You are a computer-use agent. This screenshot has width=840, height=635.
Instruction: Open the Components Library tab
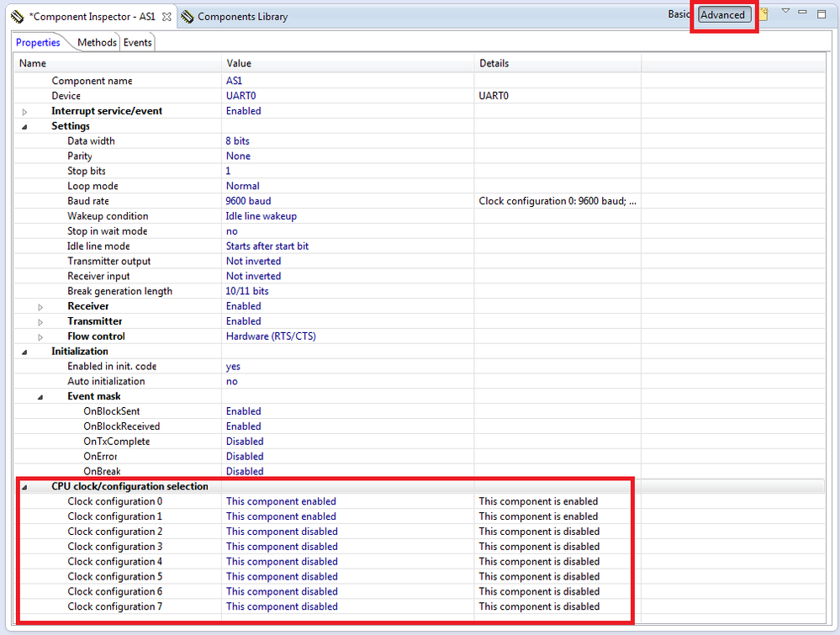click(x=242, y=17)
